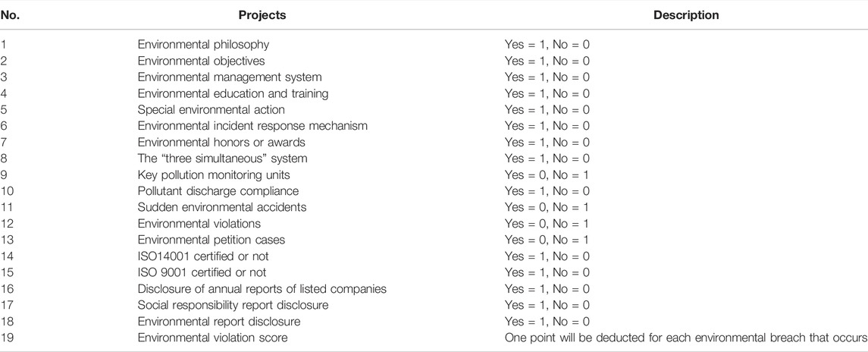Viewport: 868px width, 352px height.
Task: Select Special environmental action row
Action: click(x=211, y=110)
